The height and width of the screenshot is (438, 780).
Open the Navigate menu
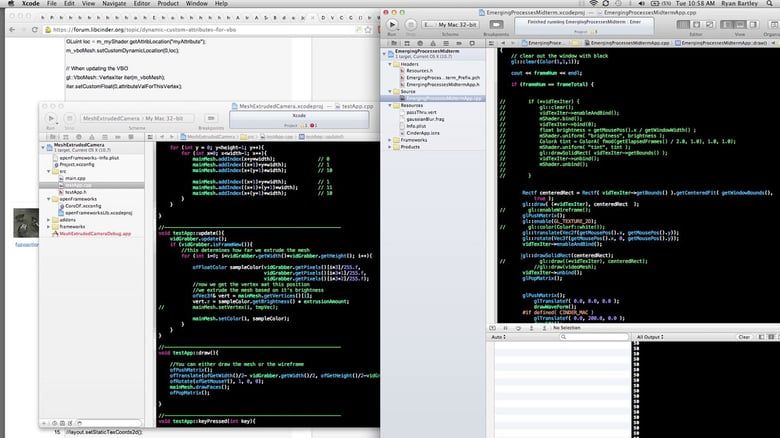tap(114, 3)
